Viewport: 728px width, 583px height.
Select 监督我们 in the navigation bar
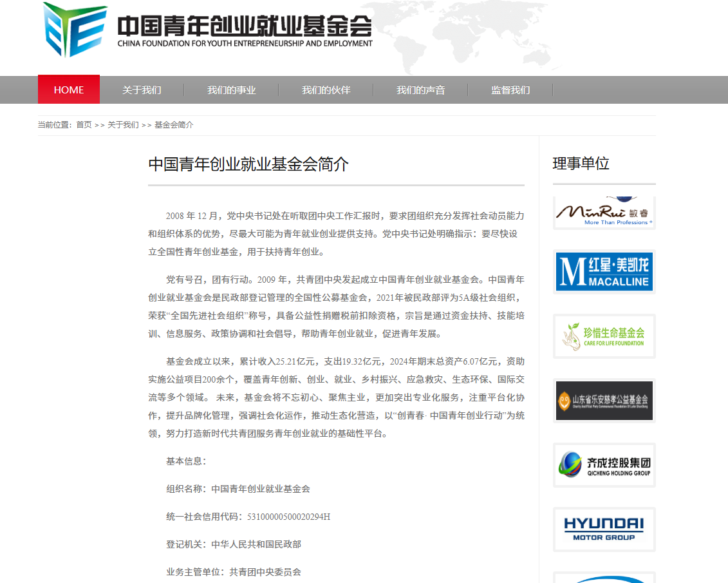click(510, 90)
